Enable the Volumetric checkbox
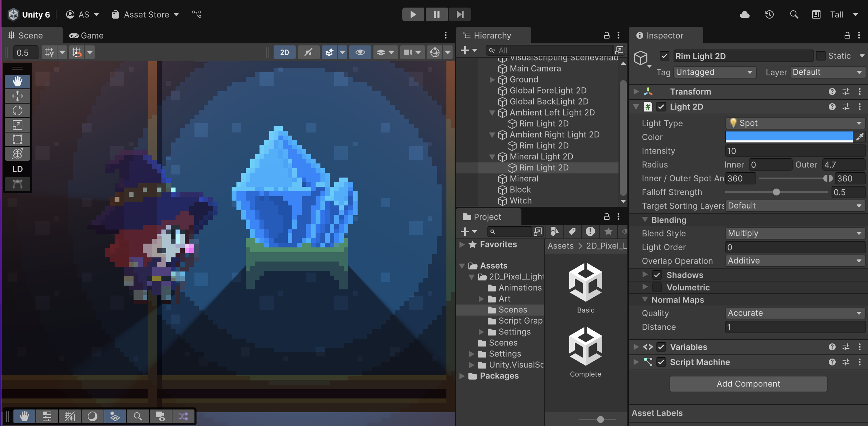Screen dimensions: 868x426 pos(657,287)
